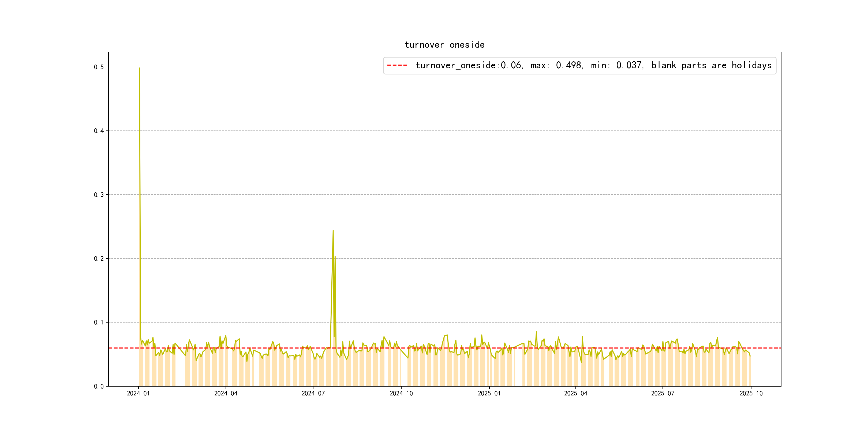The image size is (868, 434).
Task: Click the 0.0 y-axis tick label
Action: point(99,386)
